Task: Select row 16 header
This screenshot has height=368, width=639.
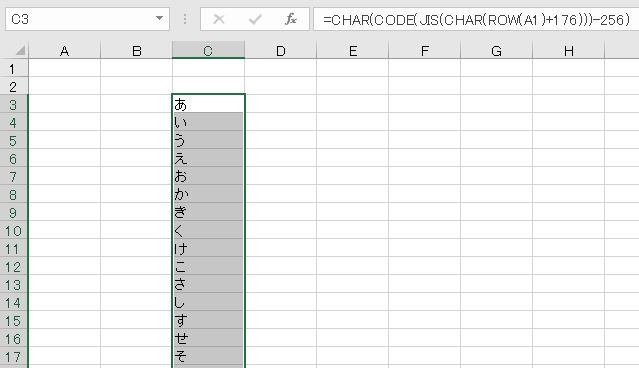Action: 14,337
